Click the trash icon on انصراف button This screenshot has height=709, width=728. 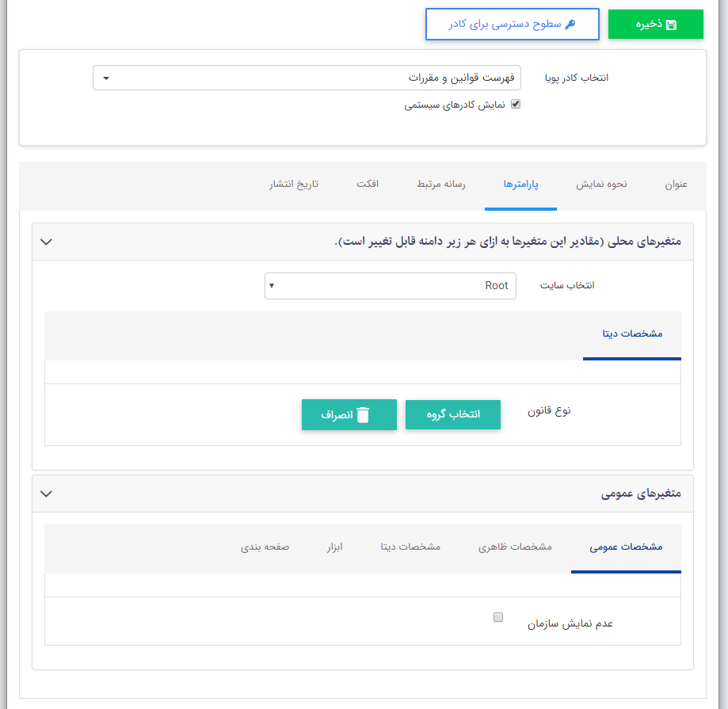[363, 415]
